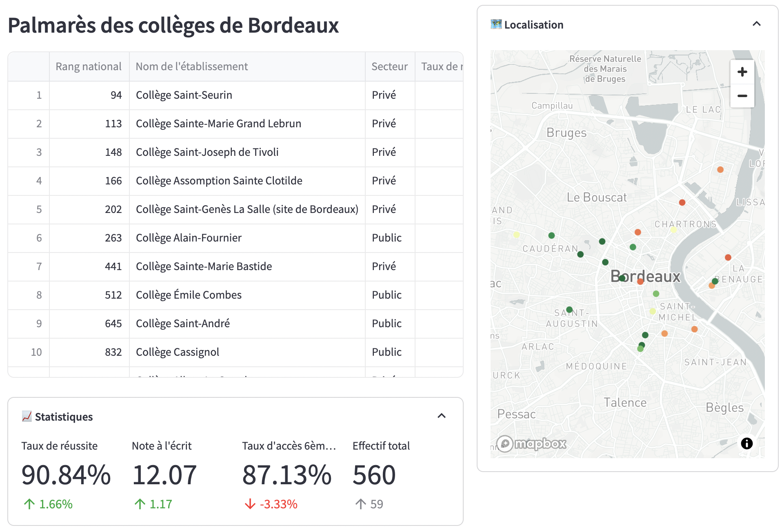Viewport: 782px width, 532px height.
Task: Select Collège Saint-Seurin cell
Action: tap(247, 95)
